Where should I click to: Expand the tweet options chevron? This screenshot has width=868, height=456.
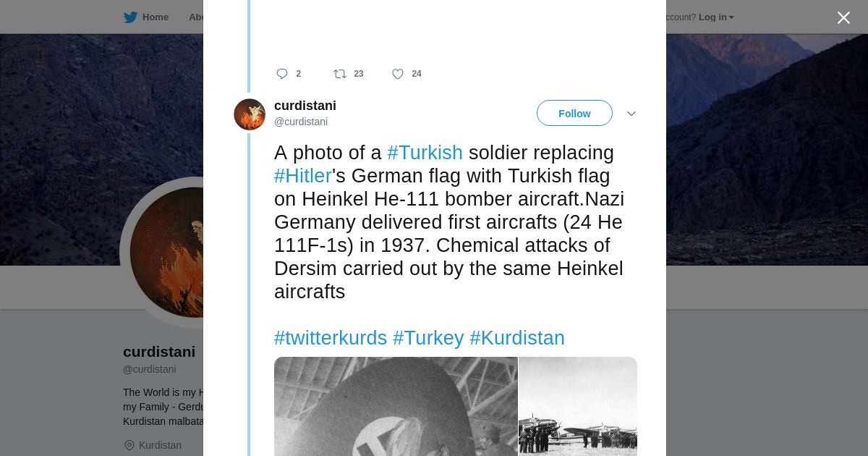click(631, 114)
